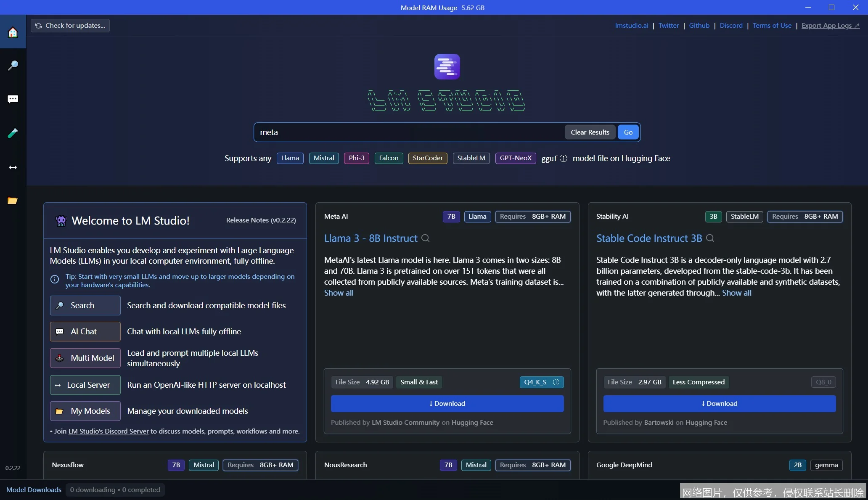Click the Llama tag under search bar

click(290, 158)
